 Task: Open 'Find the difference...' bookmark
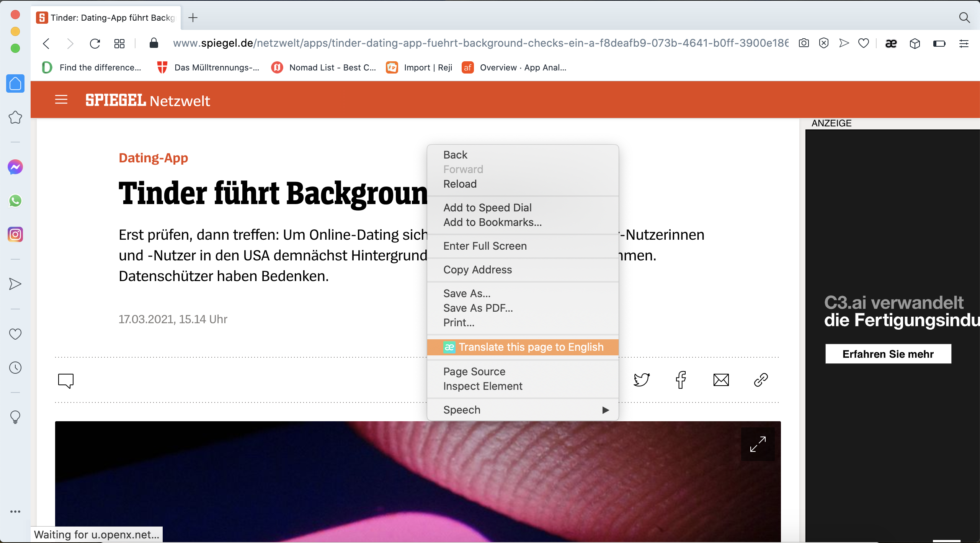(x=91, y=67)
